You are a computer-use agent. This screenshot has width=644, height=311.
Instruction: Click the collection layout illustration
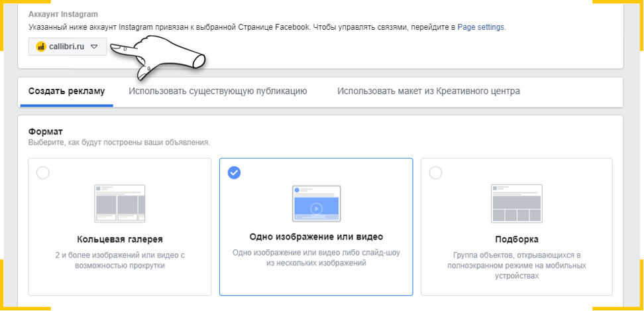point(516,204)
